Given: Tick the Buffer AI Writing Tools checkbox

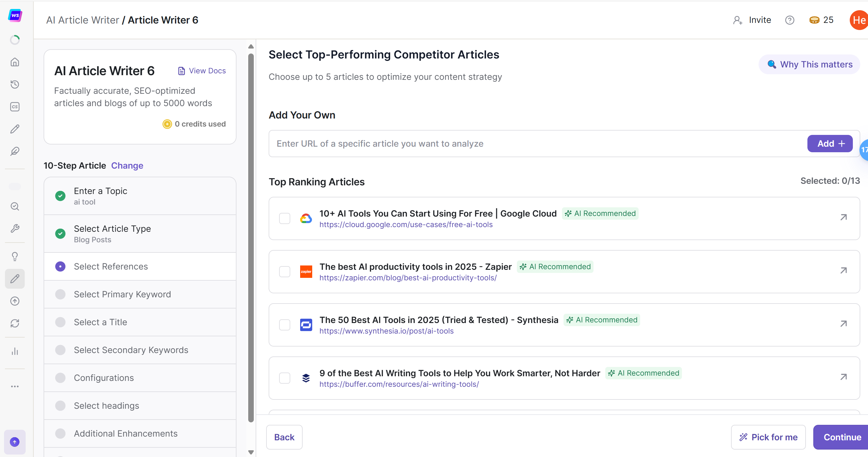Looking at the screenshot, I should [x=284, y=378].
